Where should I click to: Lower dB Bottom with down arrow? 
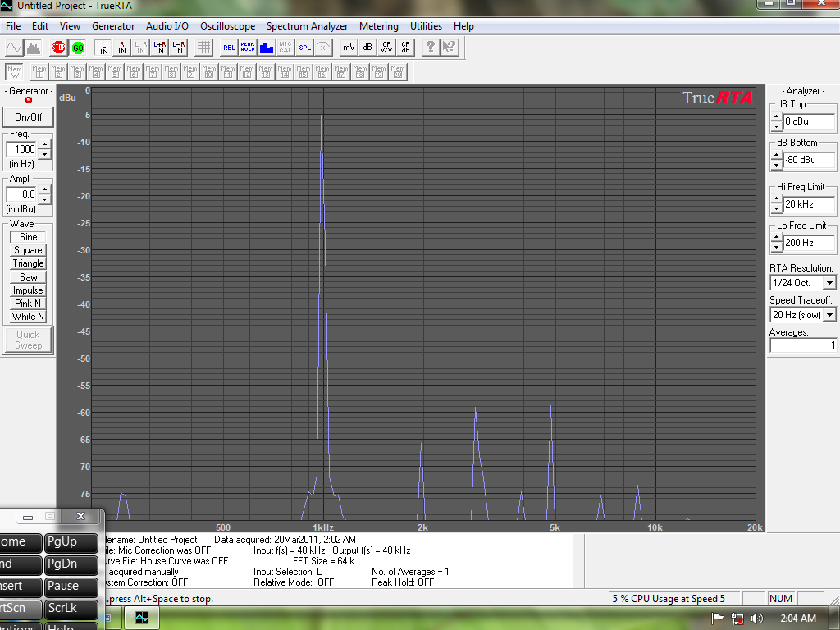777,165
